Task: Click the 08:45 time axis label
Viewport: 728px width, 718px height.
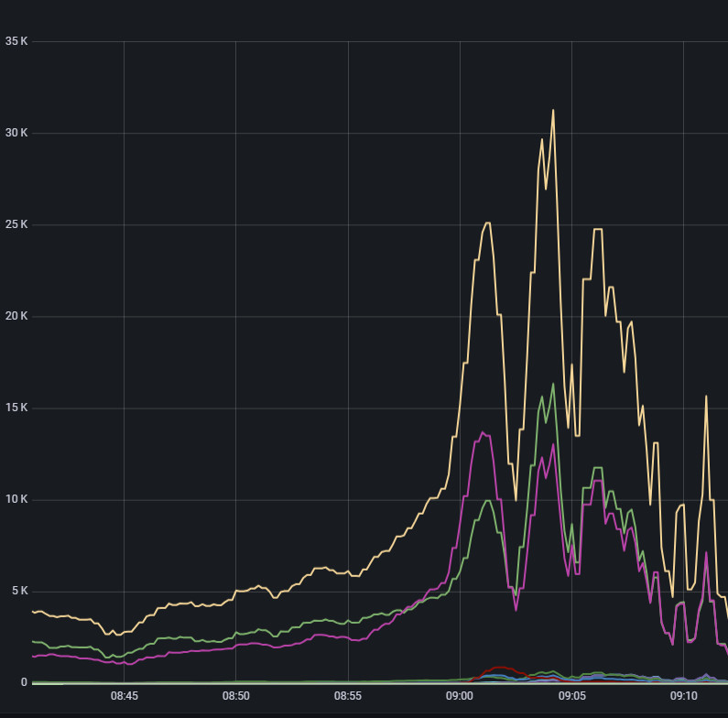Action: [x=124, y=696]
